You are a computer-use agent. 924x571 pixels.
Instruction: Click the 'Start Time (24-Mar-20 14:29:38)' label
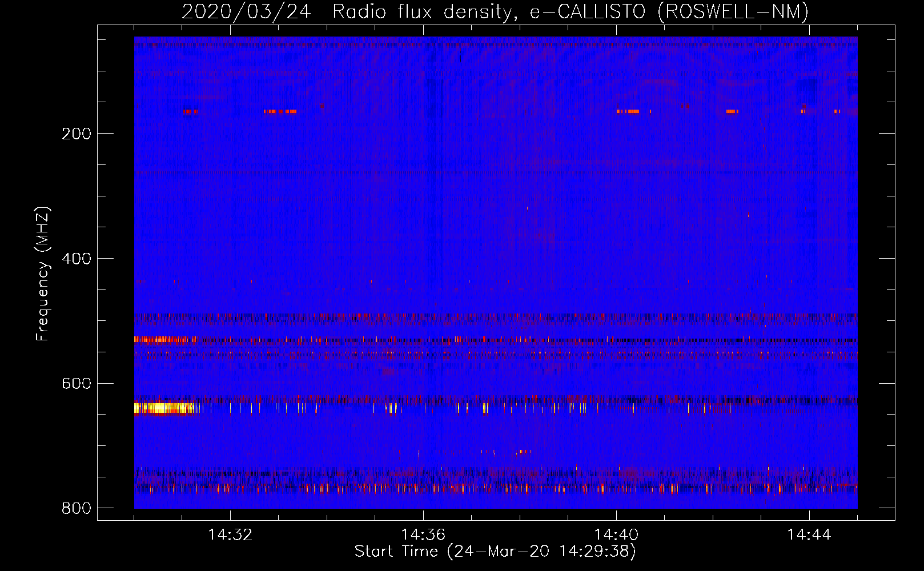pyautogui.click(x=495, y=552)
